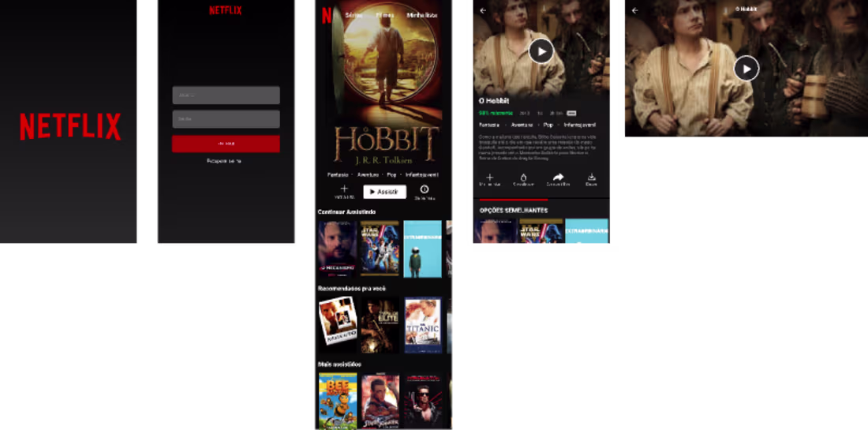
Task: Click the password recovery link
Action: 223,161
